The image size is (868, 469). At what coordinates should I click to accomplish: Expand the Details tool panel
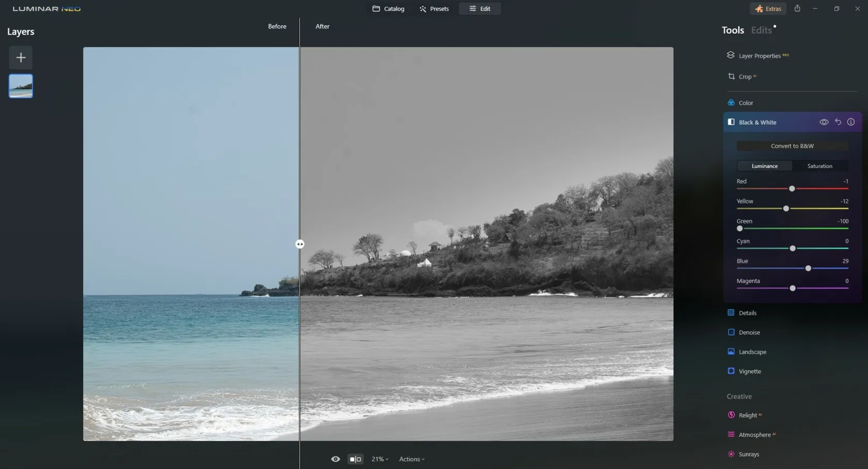click(747, 313)
